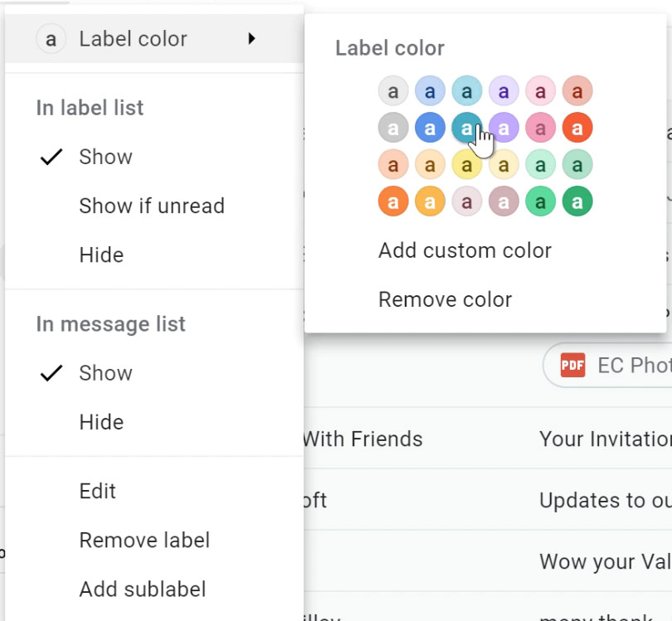Click the Edit menu entry
The height and width of the screenshot is (621, 672).
click(x=97, y=491)
